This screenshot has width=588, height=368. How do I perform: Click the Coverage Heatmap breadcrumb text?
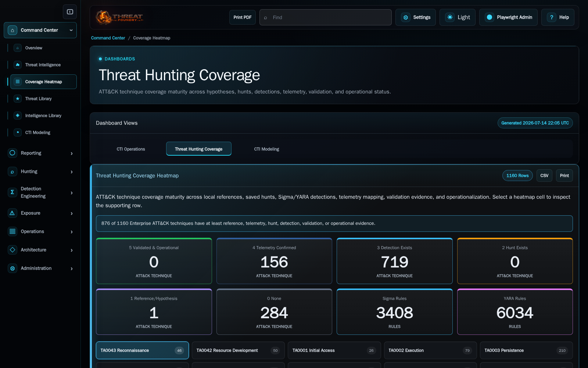[151, 38]
